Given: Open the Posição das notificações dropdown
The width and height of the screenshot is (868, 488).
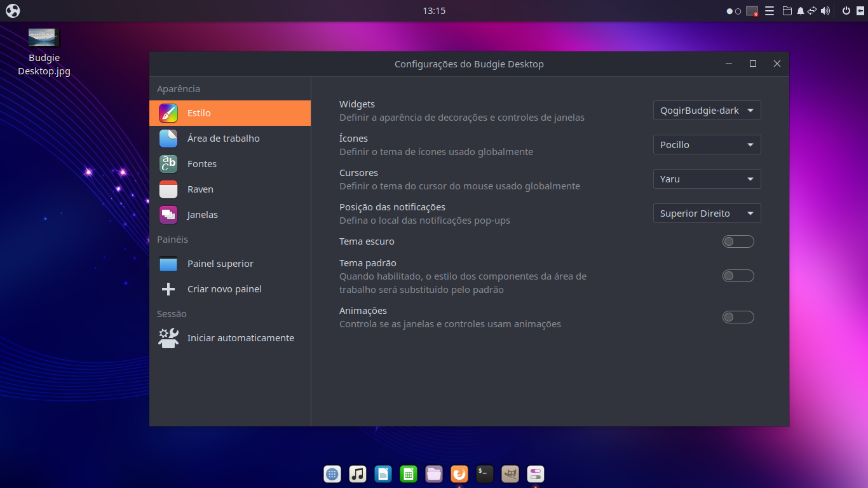Looking at the screenshot, I should point(707,213).
